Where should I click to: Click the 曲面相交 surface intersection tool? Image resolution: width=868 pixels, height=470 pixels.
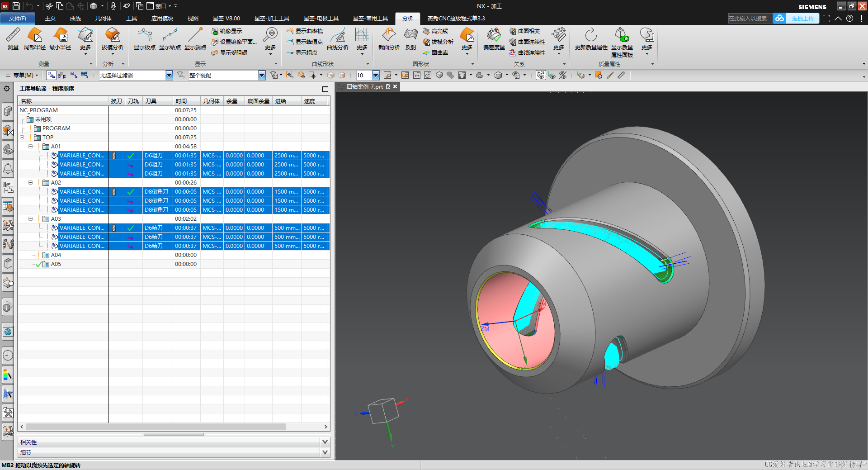[525, 31]
